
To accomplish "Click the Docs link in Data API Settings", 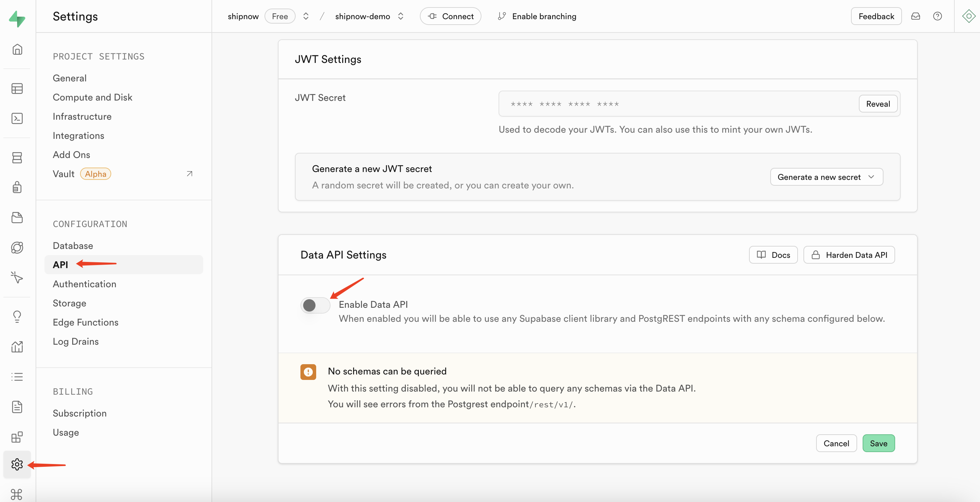I will tap(773, 255).
